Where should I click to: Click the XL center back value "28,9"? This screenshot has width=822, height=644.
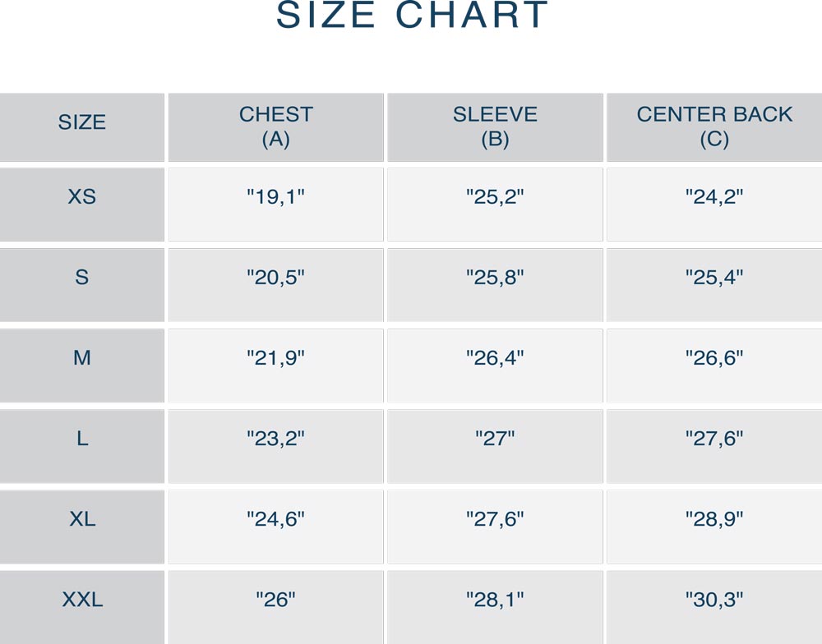coord(714,519)
